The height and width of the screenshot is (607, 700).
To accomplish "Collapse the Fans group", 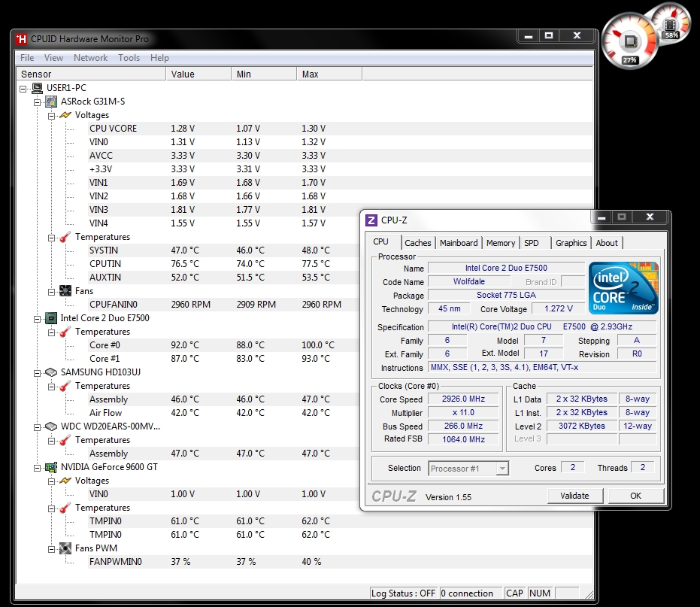I will click(x=51, y=292).
